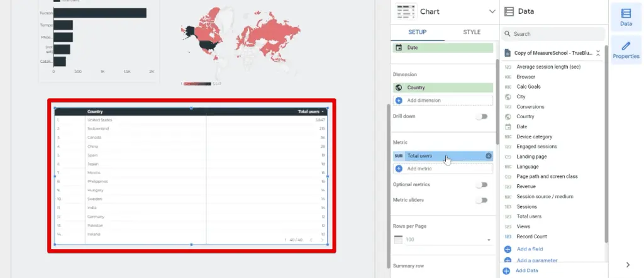
Task: Click the magnifier search icon
Action: (x=508, y=34)
